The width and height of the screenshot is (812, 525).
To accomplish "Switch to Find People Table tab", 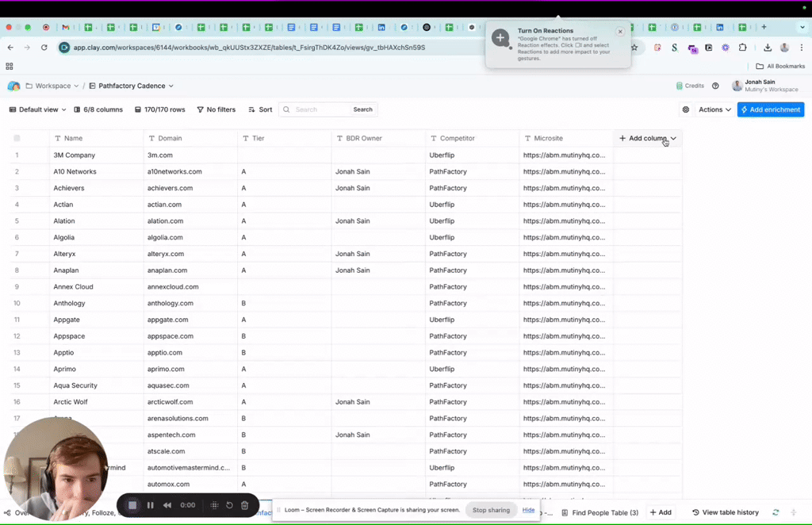I will click(604, 512).
